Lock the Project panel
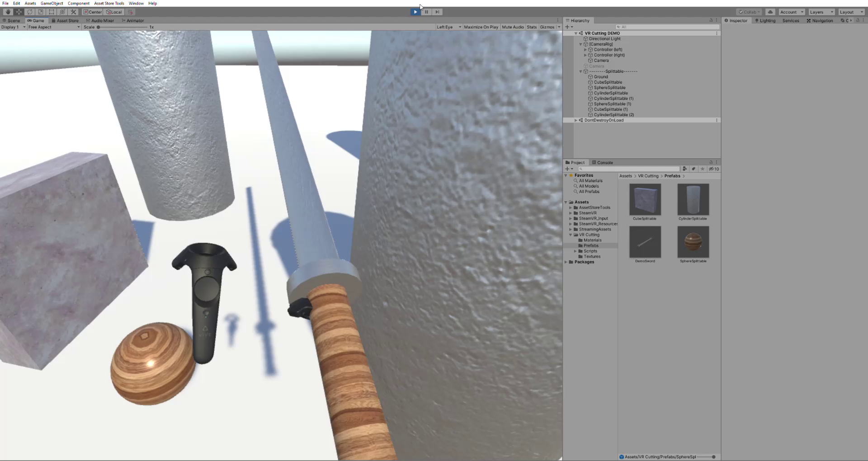868x461 pixels. click(711, 162)
